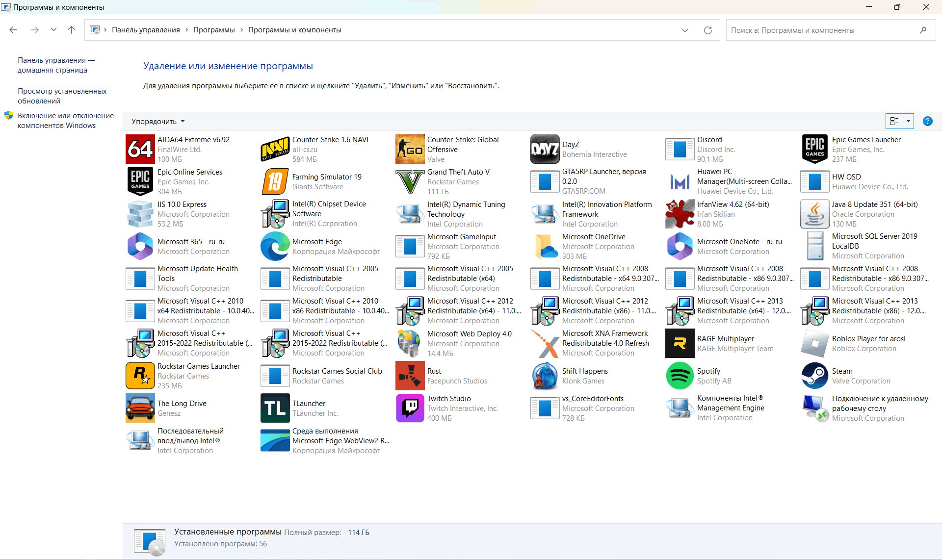Click Программы и компоненты breadcrumb

point(295,30)
